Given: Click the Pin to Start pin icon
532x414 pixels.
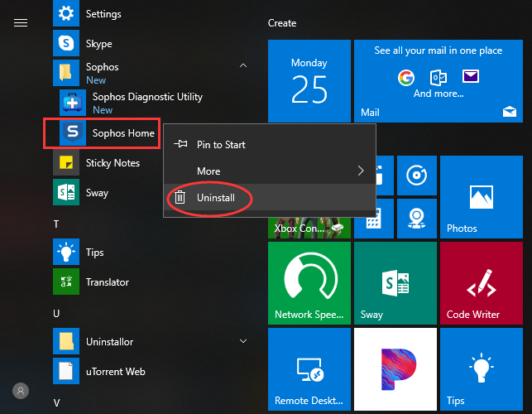Looking at the screenshot, I should (180, 144).
